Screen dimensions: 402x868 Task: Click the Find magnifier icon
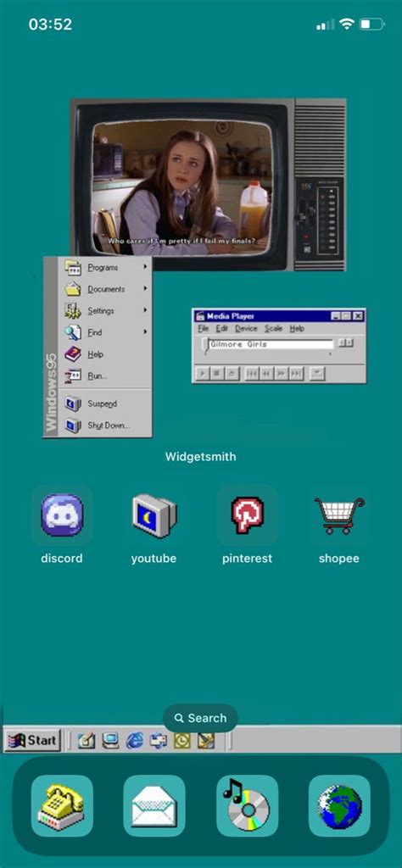[x=73, y=332]
